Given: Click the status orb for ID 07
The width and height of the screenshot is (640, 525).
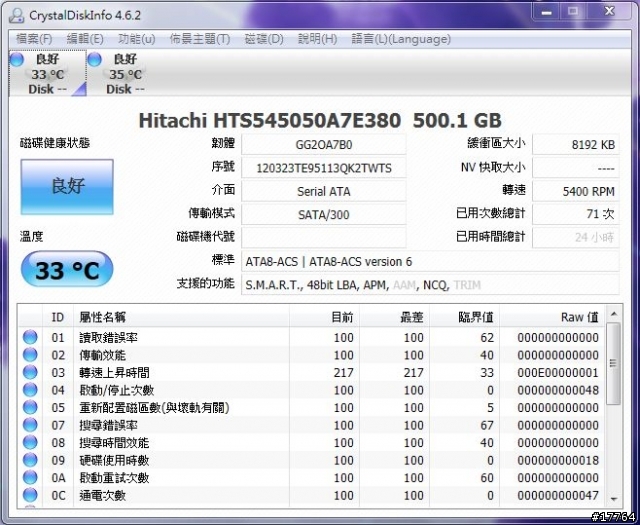Looking at the screenshot, I should pyautogui.click(x=30, y=425).
